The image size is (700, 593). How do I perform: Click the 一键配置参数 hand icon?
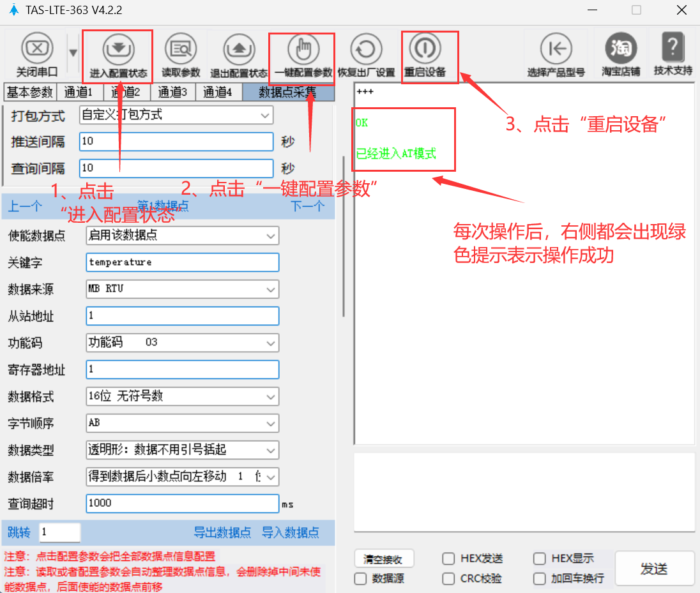point(303,49)
